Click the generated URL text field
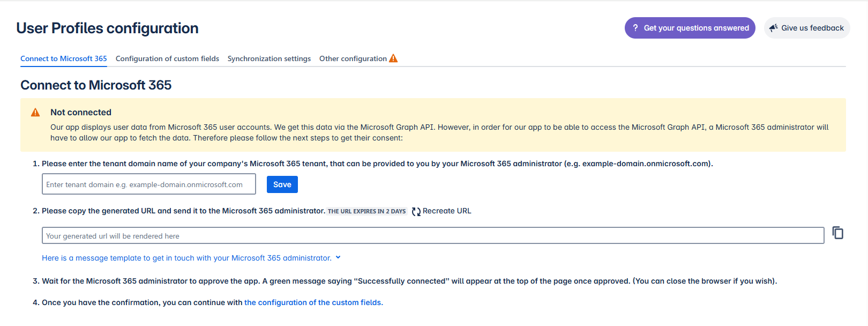 (432, 235)
